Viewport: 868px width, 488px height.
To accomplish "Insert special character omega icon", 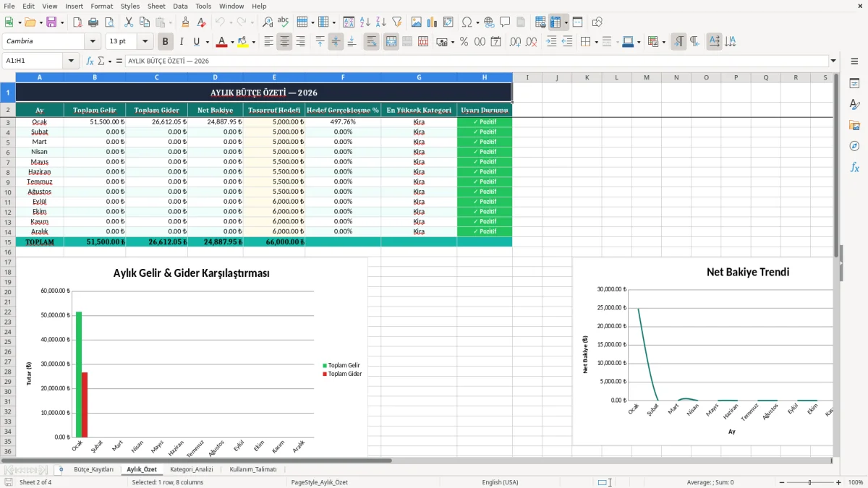I will [467, 22].
